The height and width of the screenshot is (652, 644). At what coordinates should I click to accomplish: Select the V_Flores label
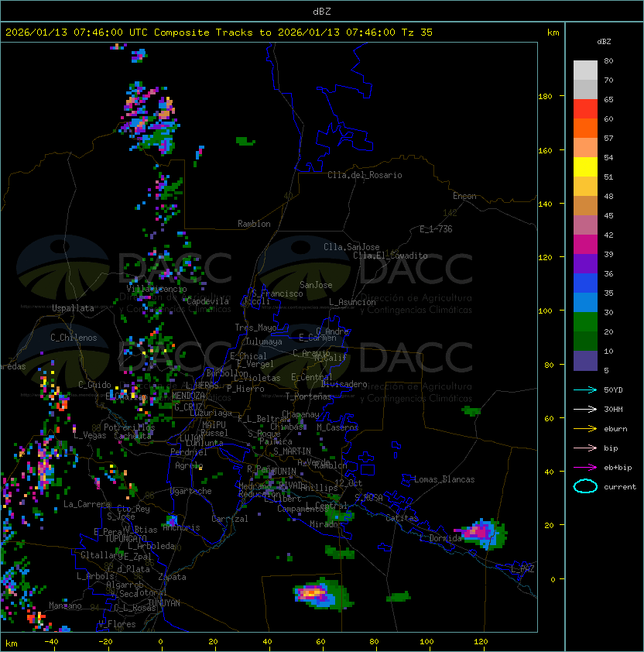(x=117, y=624)
